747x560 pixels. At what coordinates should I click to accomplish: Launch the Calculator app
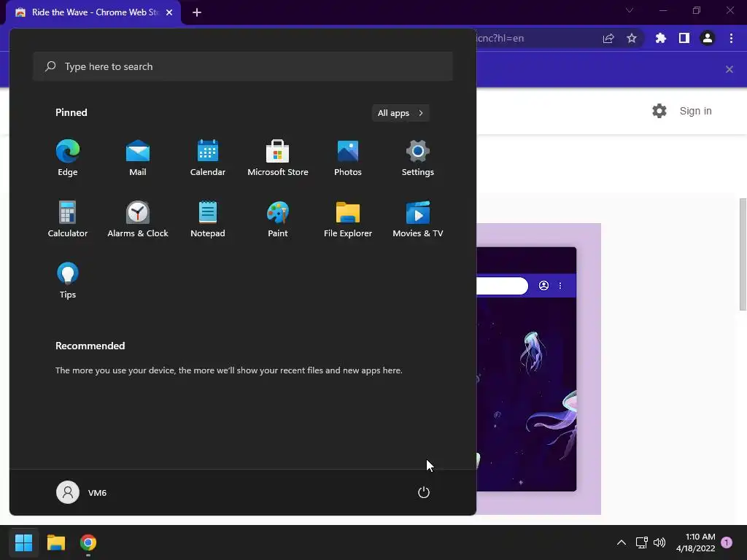[68, 219]
